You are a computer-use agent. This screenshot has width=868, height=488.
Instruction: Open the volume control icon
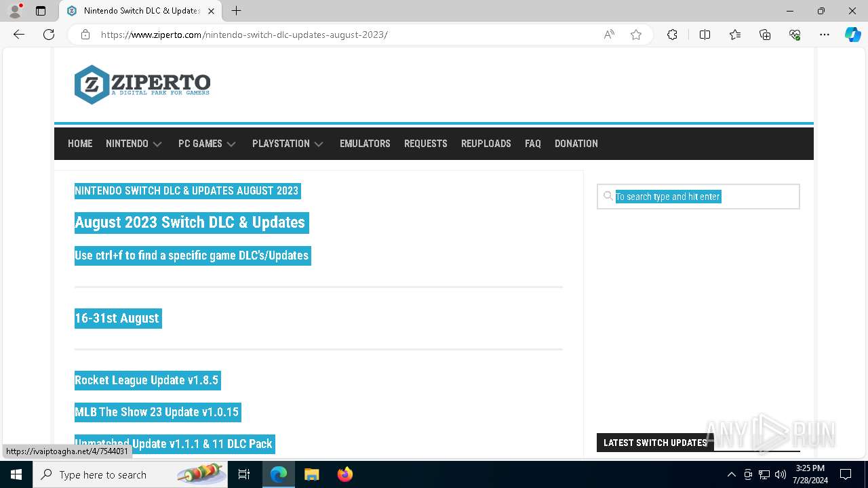point(781,474)
